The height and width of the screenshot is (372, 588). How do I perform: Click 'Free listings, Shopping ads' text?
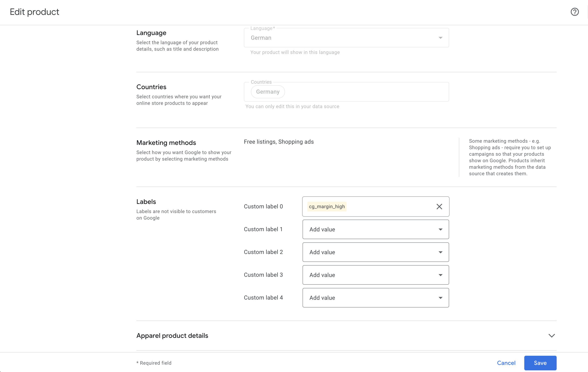(279, 142)
